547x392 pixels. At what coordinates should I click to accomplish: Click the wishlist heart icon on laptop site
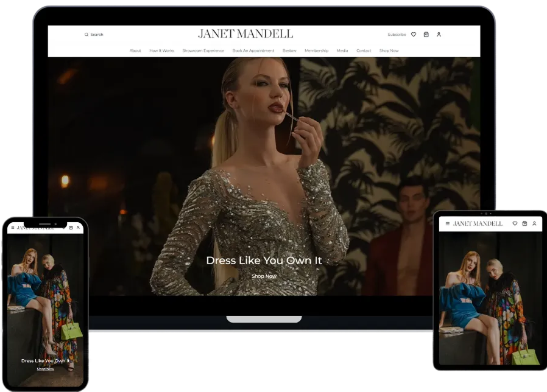pyautogui.click(x=414, y=35)
